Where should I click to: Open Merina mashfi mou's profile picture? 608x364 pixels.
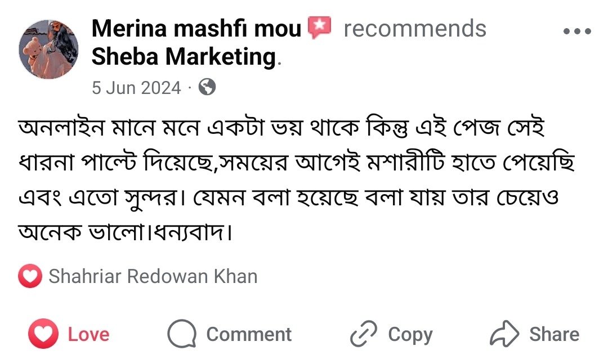click(49, 50)
